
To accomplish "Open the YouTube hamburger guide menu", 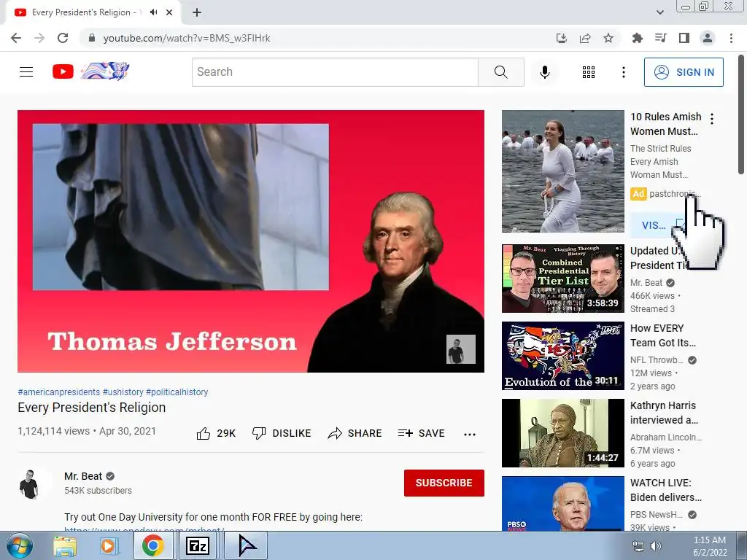I will (x=26, y=72).
